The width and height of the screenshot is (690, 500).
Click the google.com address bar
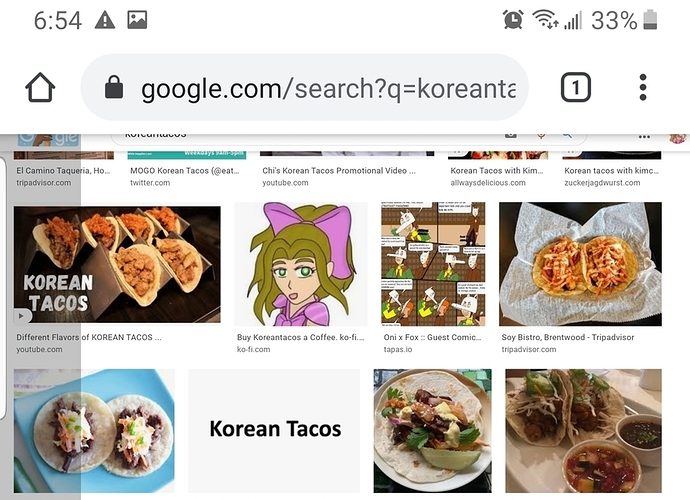[328, 88]
